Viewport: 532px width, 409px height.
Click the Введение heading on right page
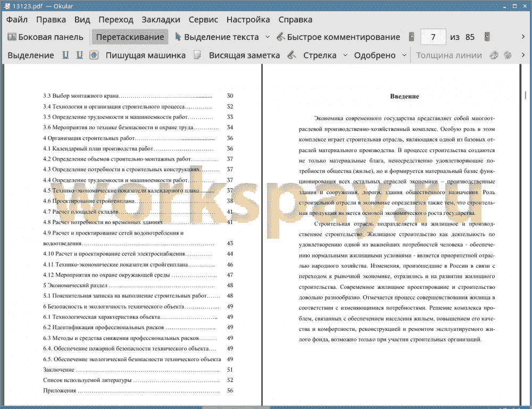click(x=404, y=96)
